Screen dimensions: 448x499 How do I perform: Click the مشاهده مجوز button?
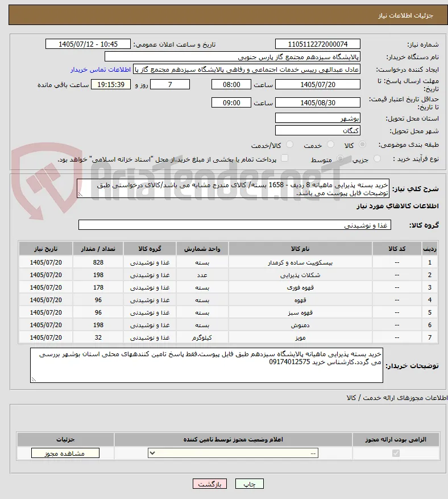click(x=65, y=453)
